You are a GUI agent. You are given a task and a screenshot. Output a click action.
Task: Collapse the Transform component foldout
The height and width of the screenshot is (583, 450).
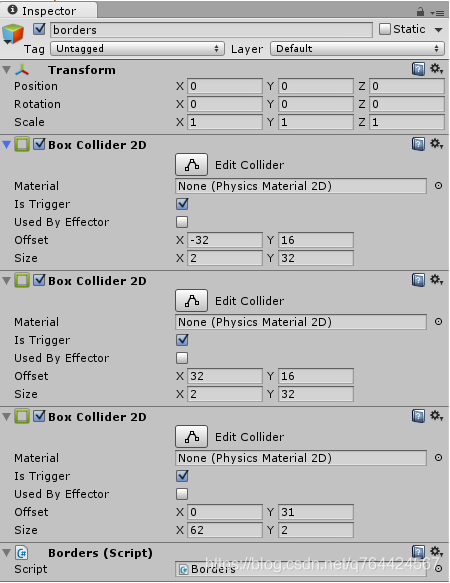(6, 70)
